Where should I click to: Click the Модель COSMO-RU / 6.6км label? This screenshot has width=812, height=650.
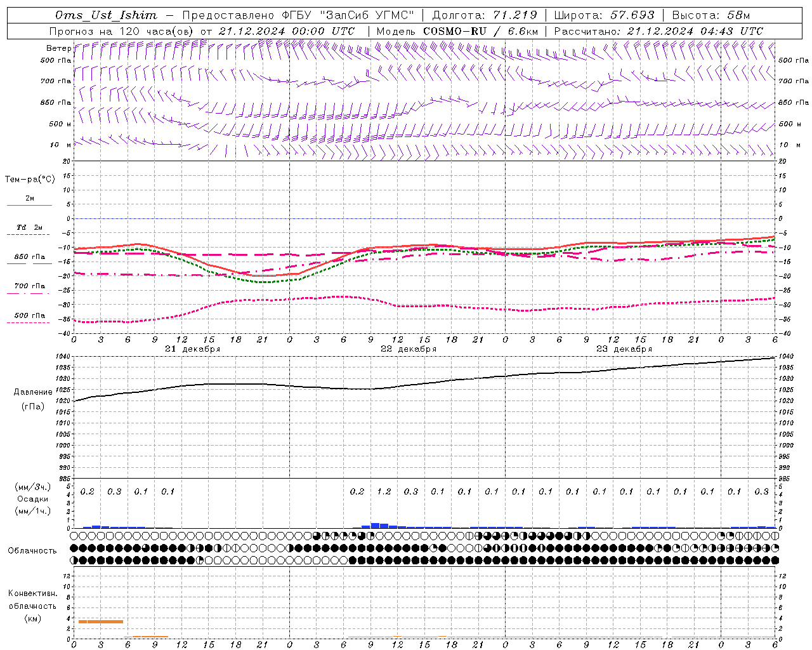pyautogui.click(x=457, y=31)
